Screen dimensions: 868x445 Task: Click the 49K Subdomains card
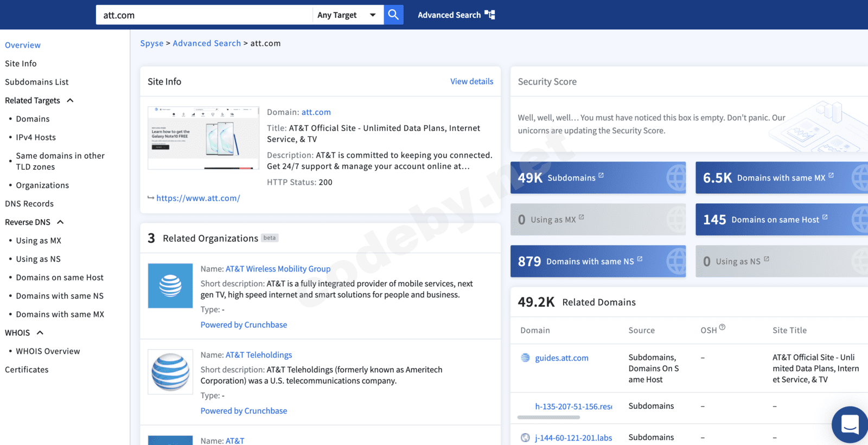click(x=598, y=178)
